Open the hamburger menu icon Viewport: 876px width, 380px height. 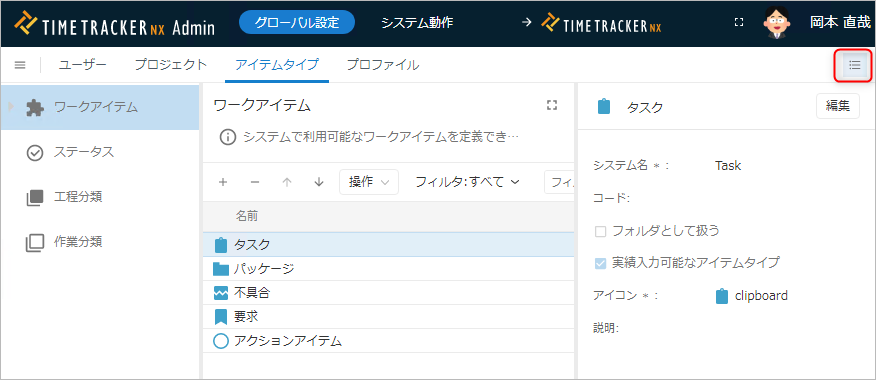20,65
